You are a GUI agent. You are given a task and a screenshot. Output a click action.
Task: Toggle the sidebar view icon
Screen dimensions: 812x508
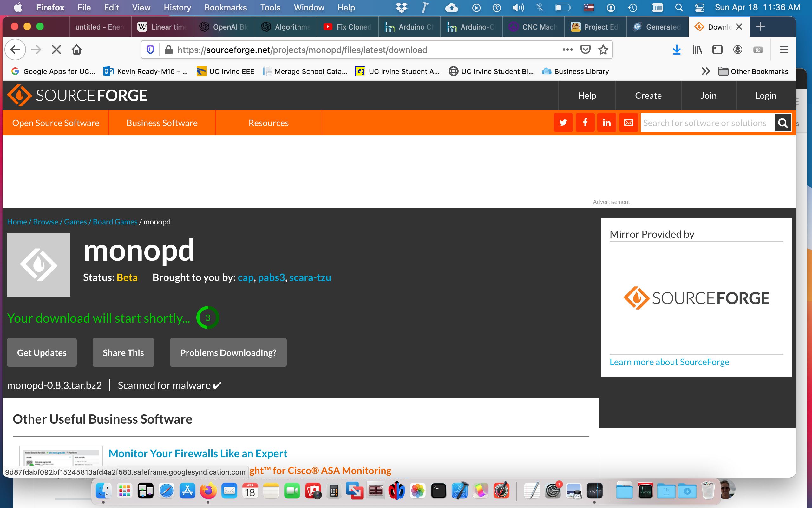[x=717, y=50]
